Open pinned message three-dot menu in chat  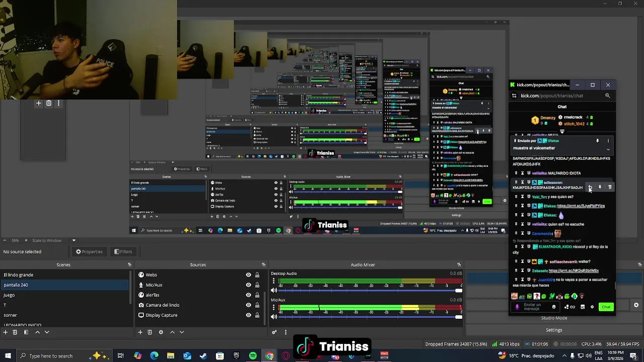[608, 141]
